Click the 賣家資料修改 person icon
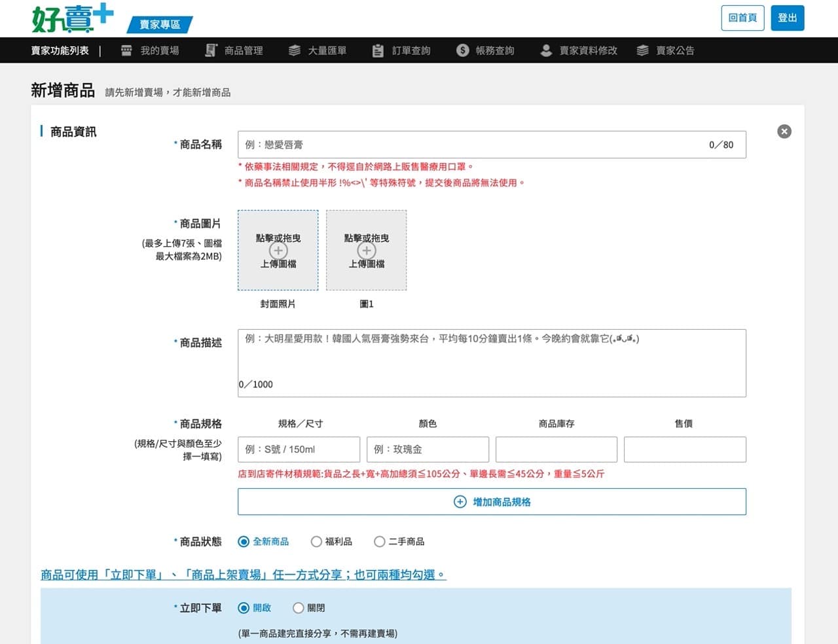The image size is (838, 644). tap(546, 50)
